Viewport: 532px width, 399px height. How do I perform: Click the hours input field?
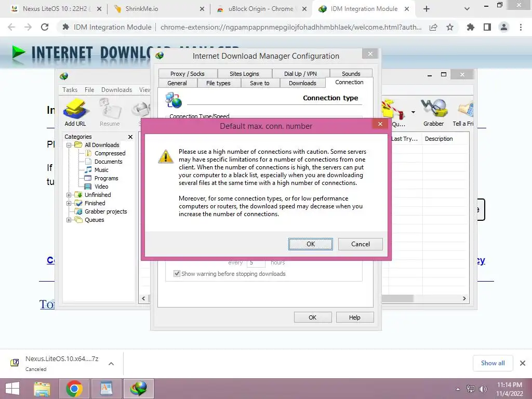pos(256,262)
